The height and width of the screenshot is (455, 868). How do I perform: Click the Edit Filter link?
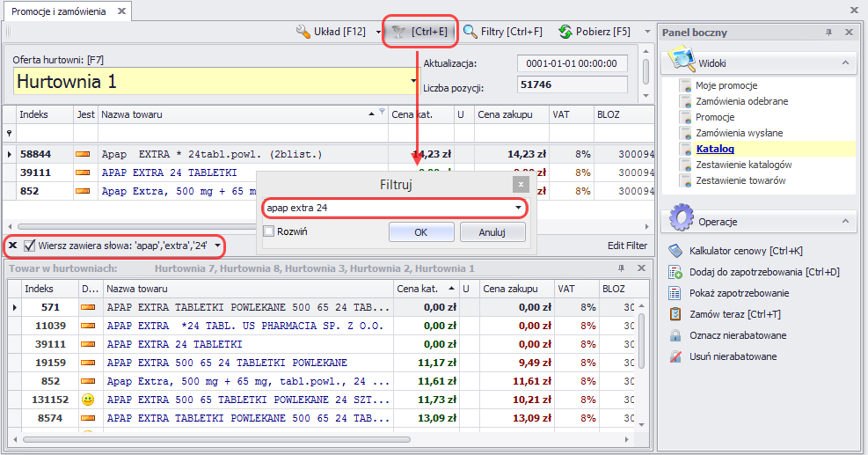tap(626, 246)
